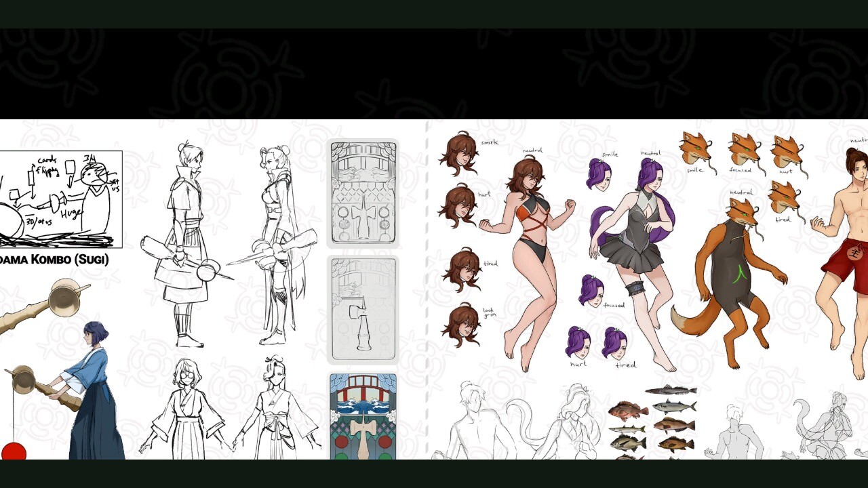
Task: Open the brown-haired woman in bikini illustration
Action: (528, 263)
